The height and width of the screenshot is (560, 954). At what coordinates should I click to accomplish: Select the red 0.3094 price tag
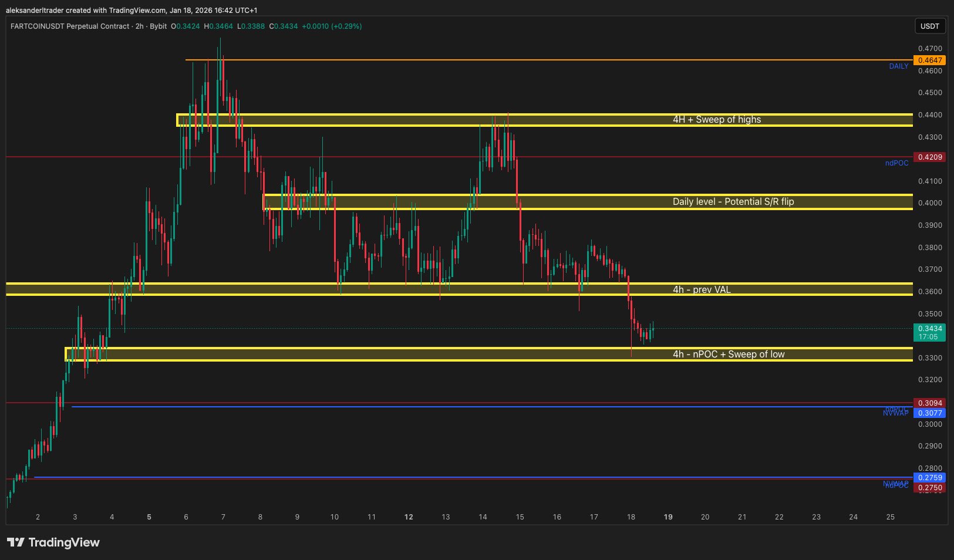point(929,403)
